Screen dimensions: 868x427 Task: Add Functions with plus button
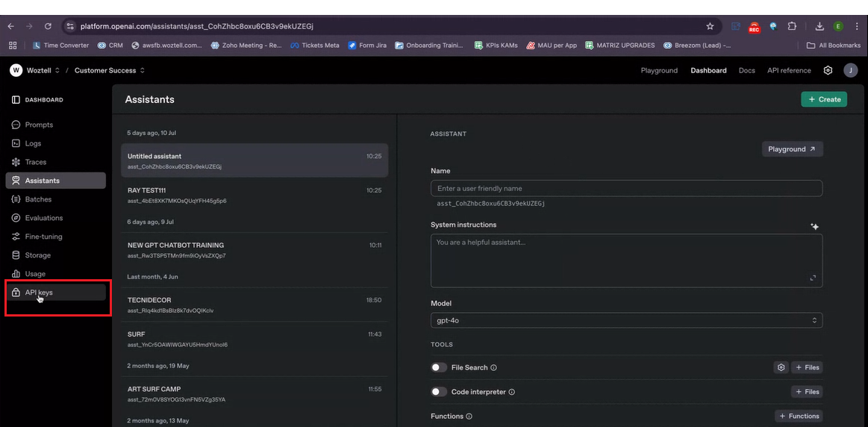coord(799,416)
